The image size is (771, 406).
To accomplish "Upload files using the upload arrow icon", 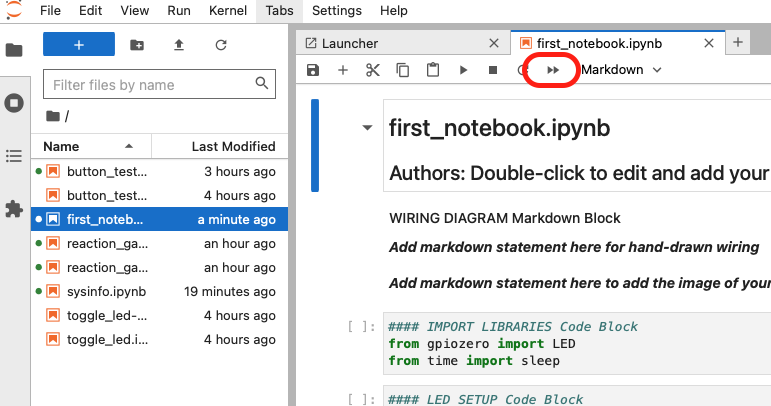I will pos(179,45).
